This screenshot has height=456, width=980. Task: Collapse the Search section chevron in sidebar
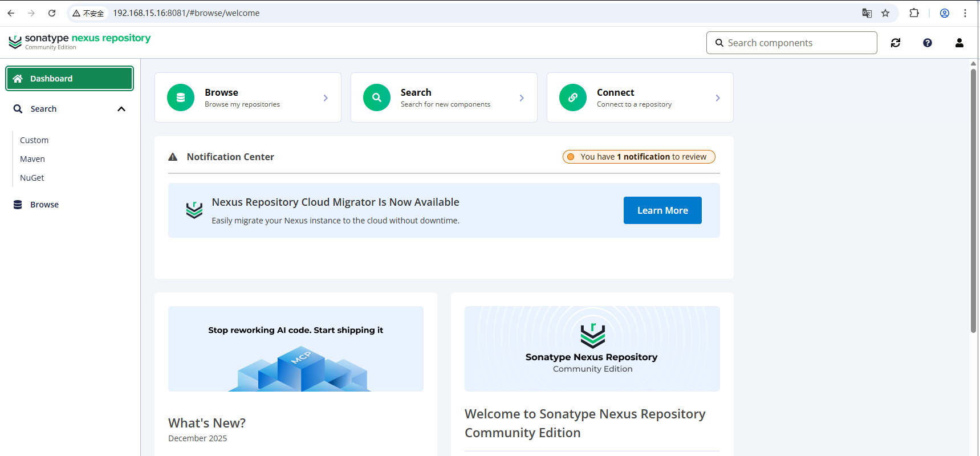[x=121, y=109]
